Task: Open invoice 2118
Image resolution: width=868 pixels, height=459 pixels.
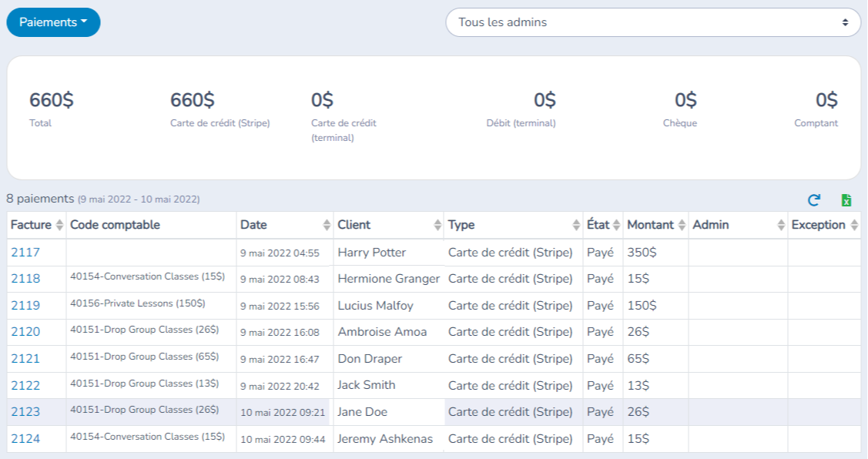Action: (x=25, y=279)
